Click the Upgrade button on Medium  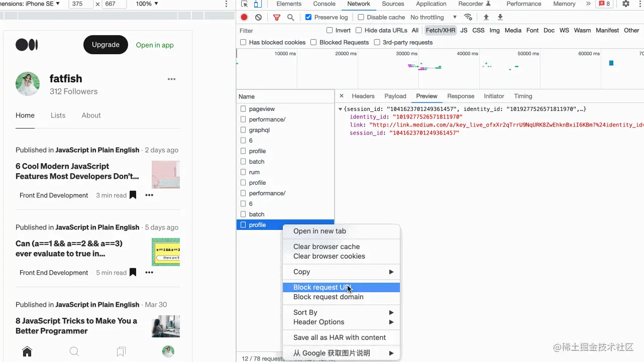(x=105, y=45)
